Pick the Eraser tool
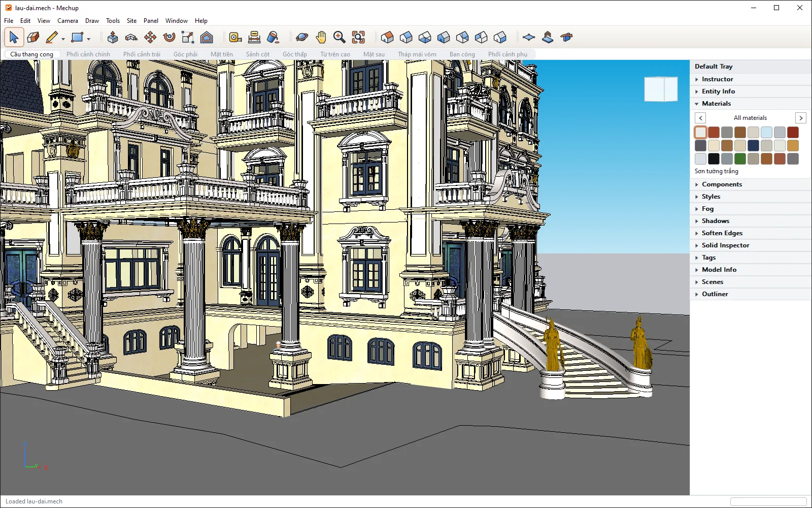 (33, 37)
